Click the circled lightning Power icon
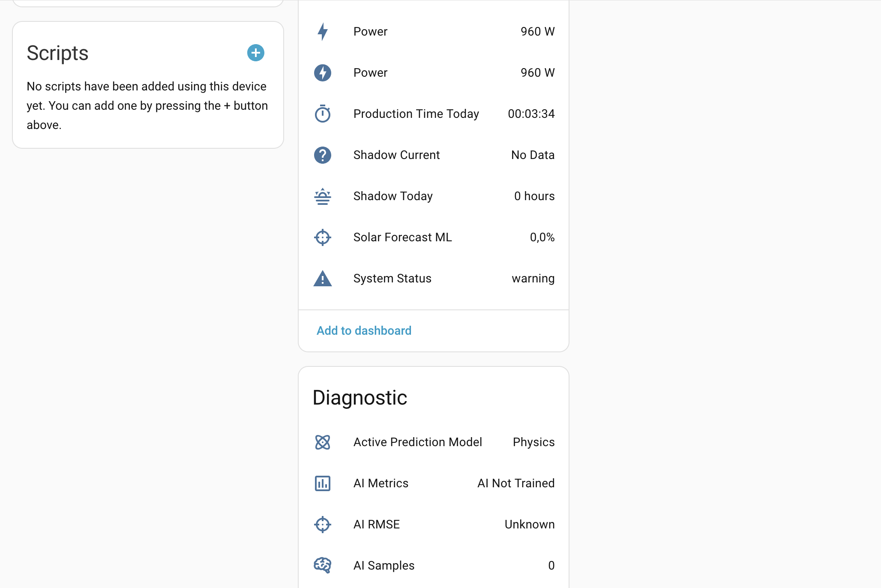 coord(323,73)
